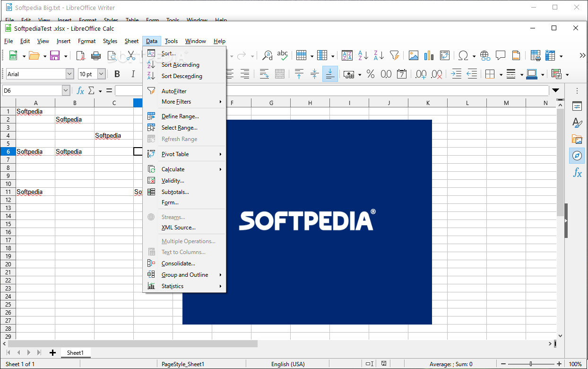Viewport: 588px width, 369px height.
Task: Toggle Align Bottom vertical alignment
Action: [x=330, y=74]
